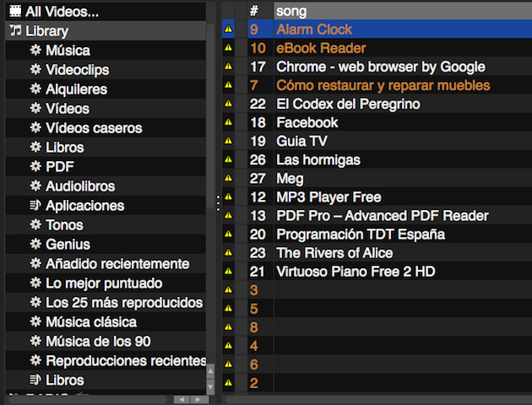Click the gear icon beside Música clásica
Screen dimensions: 532x405
[35, 321]
